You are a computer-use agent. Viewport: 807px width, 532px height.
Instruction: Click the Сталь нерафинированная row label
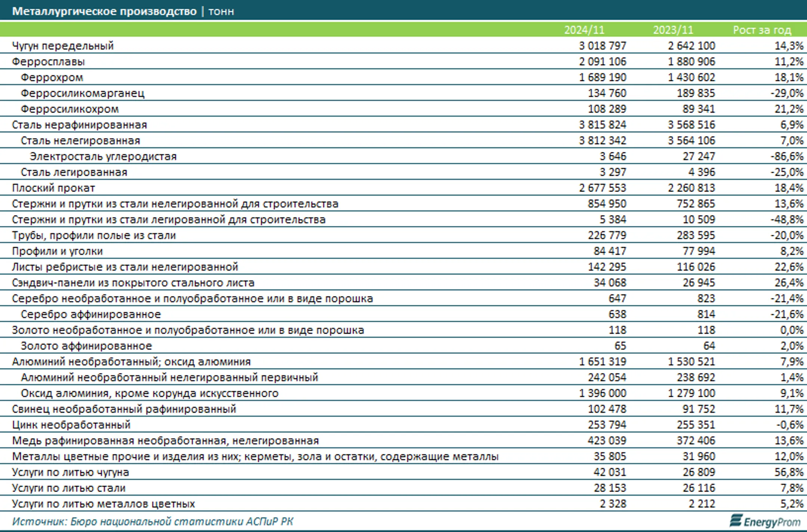[79, 125]
